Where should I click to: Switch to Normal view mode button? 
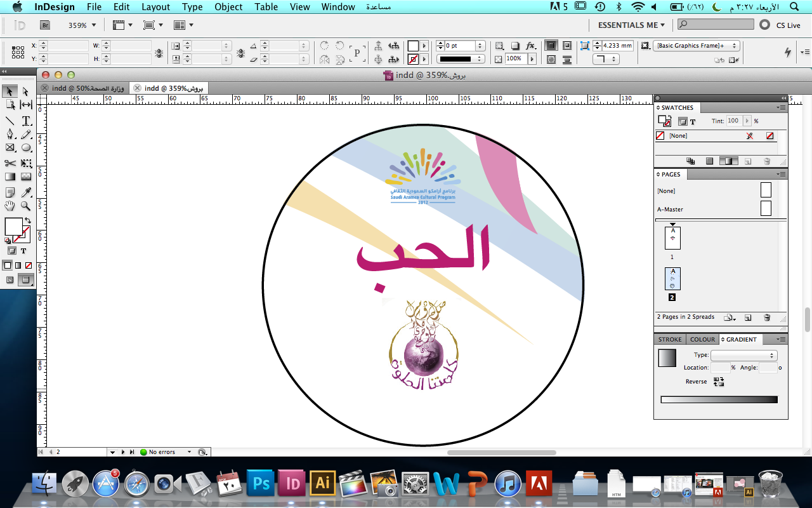(x=10, y=280)
